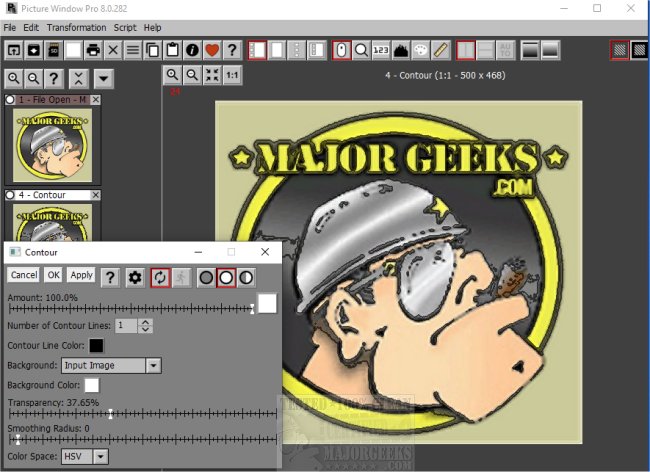Click the SD card import icon

coord(53,51)
